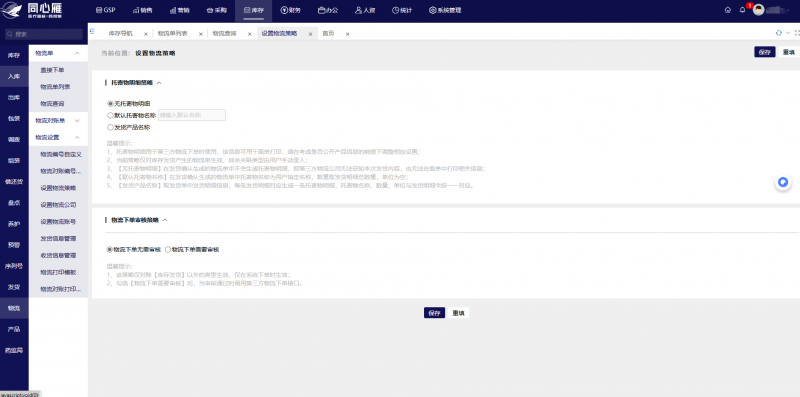Image resolution: width=800 pixels, height=397 pixels.
Task: Click the default name input field
Action: [x=192, y=115]
